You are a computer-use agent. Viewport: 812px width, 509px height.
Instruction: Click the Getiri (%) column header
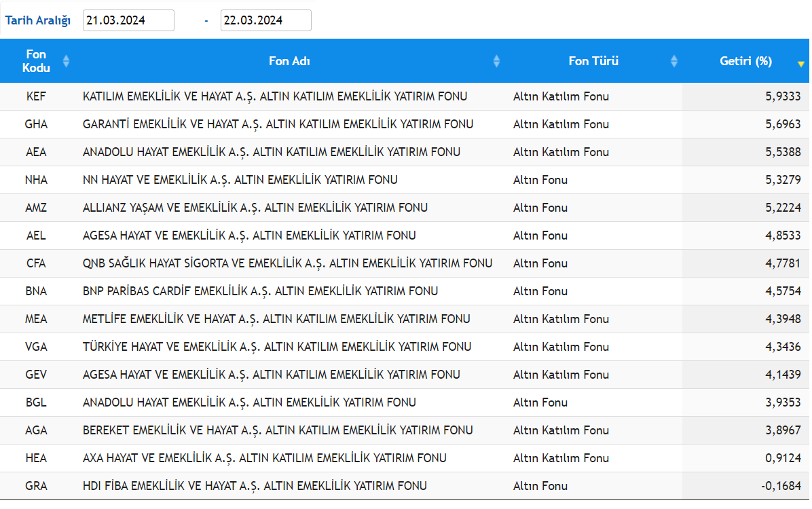745,61
